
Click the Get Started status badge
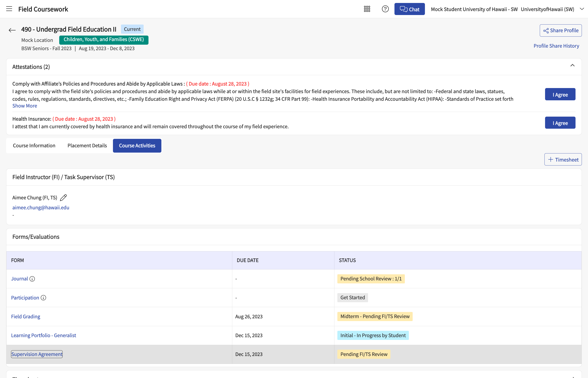353,298
